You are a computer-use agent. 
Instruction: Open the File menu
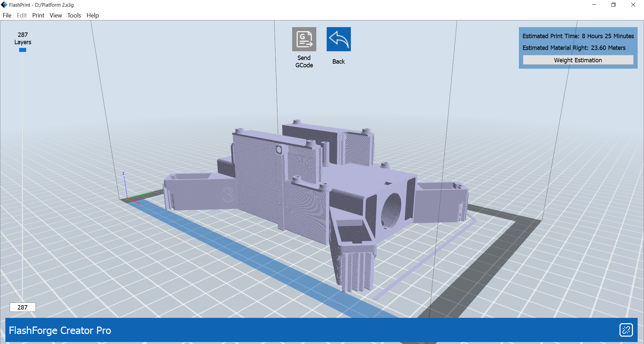(x=7, y=15)
